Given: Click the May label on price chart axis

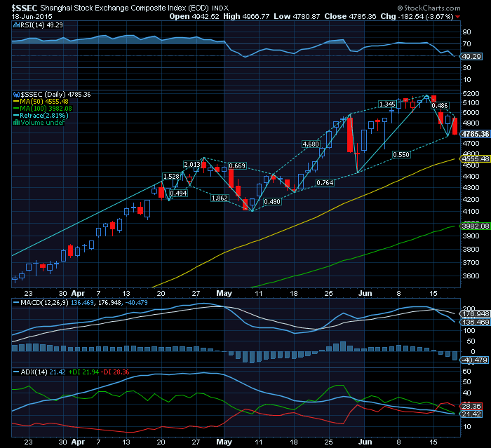Looking at the screenshot, I should click(x=224, y=293).
